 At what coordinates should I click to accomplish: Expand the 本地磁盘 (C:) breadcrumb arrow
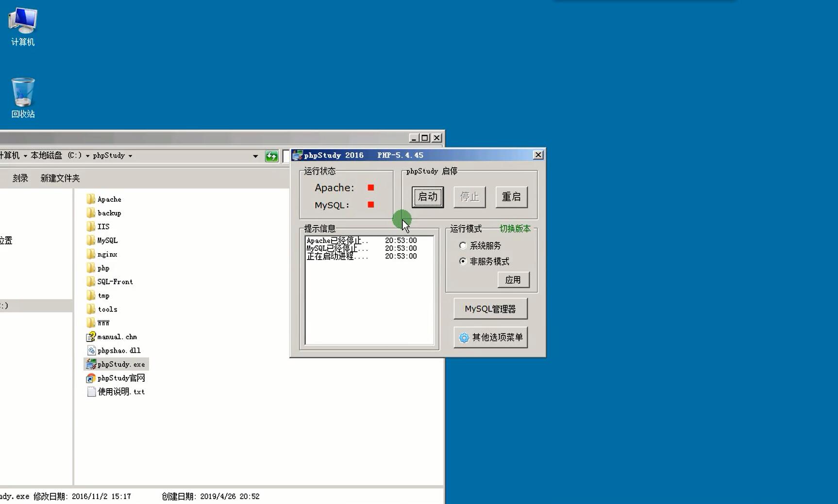pos(87,156)
